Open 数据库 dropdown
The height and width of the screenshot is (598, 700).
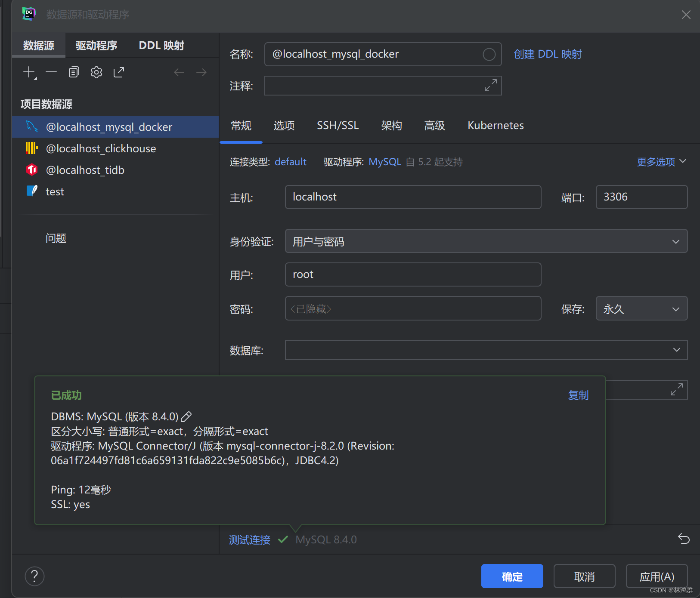coord(486,350)
